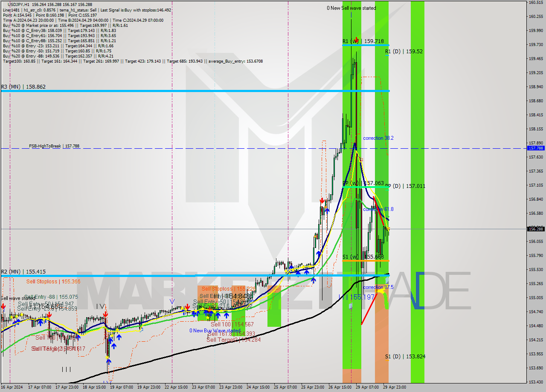Click the S1 (D) | 153.824 support label
This screenshot has width=546, height=392.
tap(405, 357)
